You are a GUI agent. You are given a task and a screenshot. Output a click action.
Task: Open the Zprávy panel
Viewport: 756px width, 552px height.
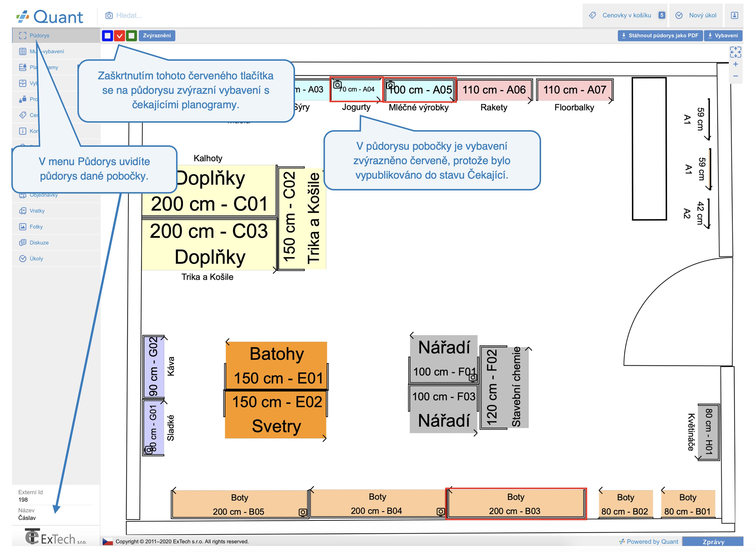pos(713,542)
